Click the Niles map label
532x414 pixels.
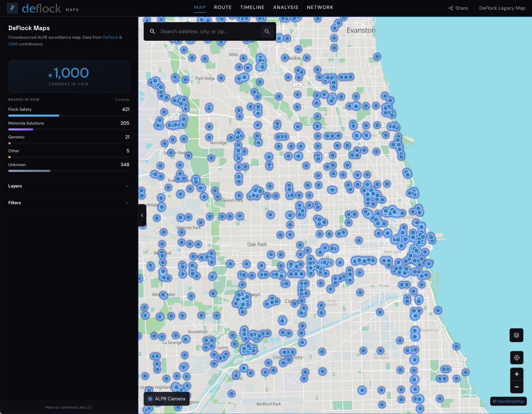233,54
